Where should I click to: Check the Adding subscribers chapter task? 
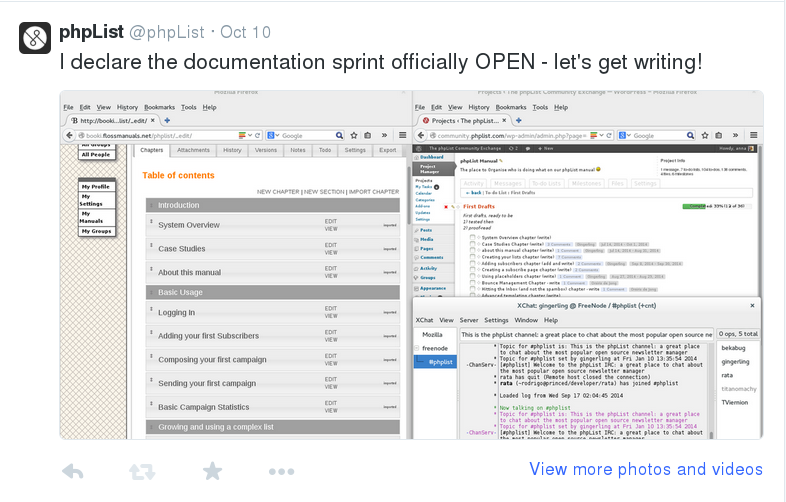[472, 263]
